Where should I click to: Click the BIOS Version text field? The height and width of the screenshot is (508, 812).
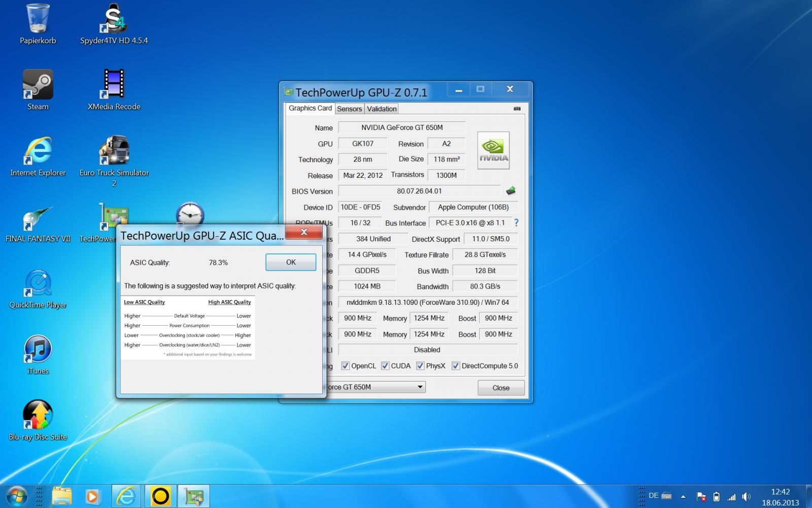pos(419,191)
